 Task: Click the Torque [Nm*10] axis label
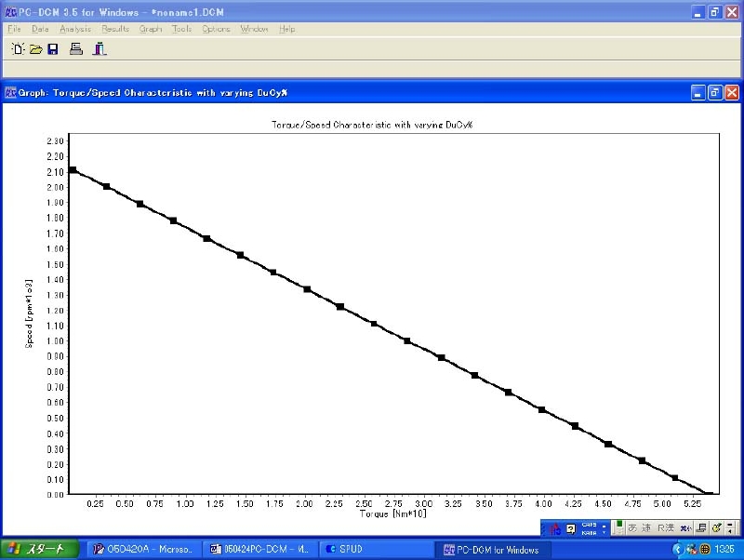[x=392, y=514]
